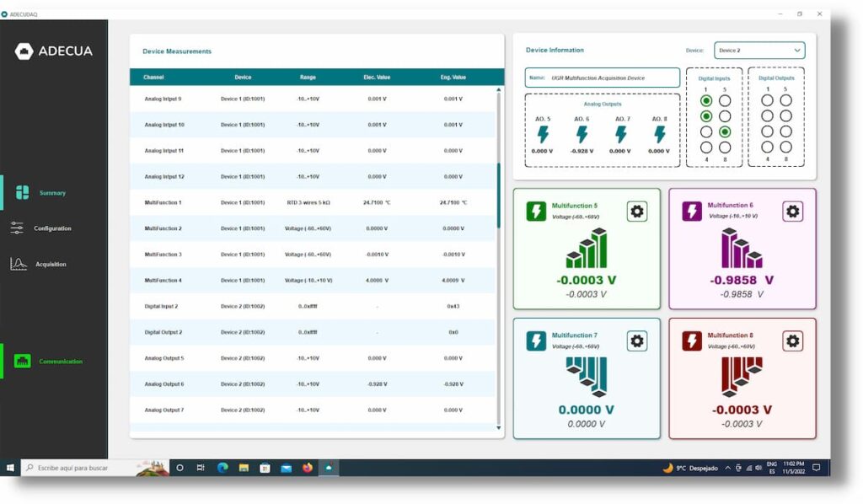Toggle Digital Input 5 indicator
The width and height of the screenshot is (863, 504).
(x=725, y=100)
